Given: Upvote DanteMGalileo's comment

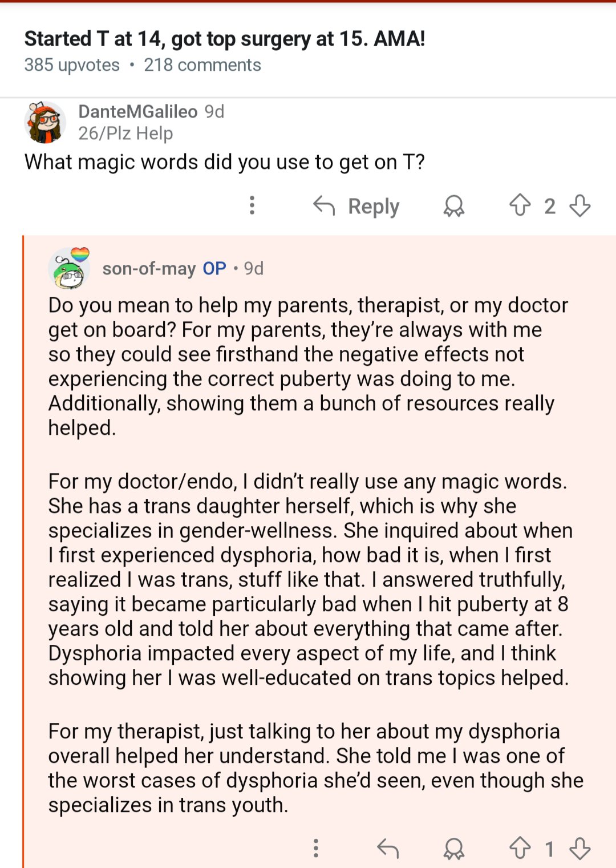Looking at the screenshot, I should click(520, 205).
